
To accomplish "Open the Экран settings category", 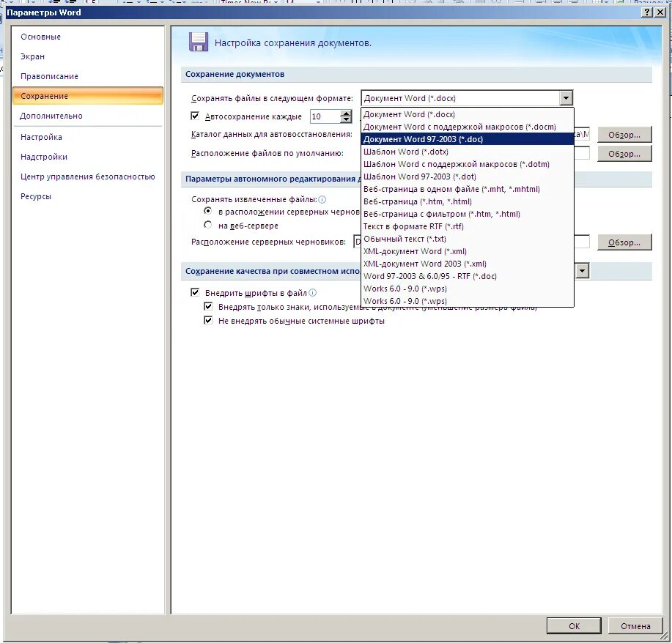I will click(x=32, y=56).
